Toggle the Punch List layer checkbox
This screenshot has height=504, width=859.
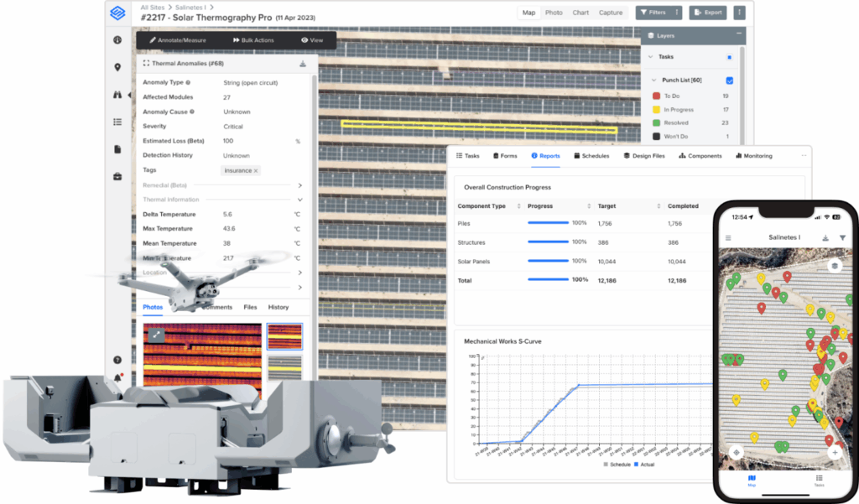point(729,81)
